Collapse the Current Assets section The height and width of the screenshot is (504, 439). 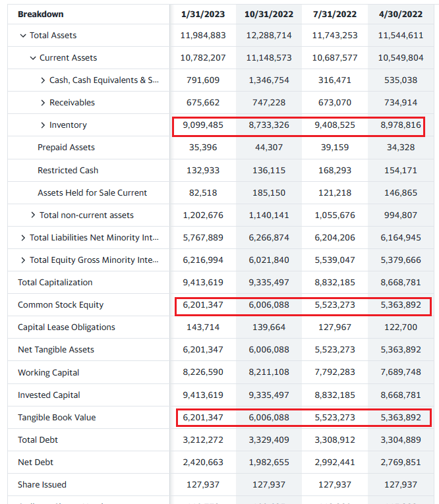coord(34,58)
